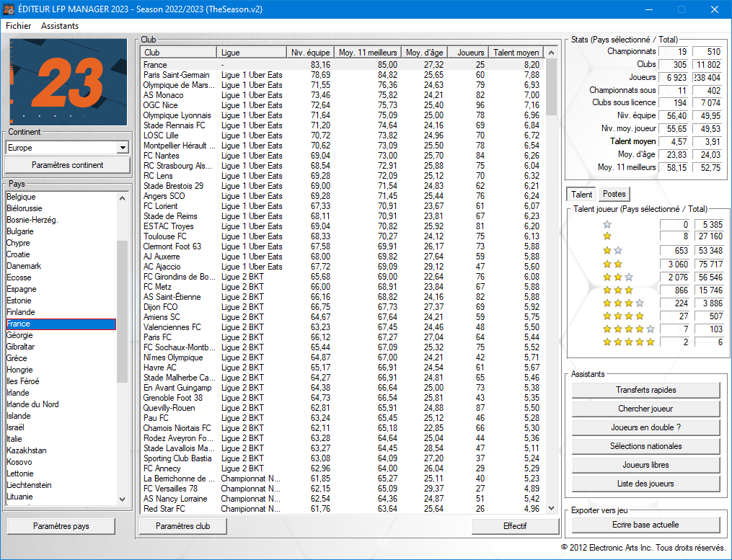Select Espagne in the Pays list
The image size is (732, 560).
[61, 289]
